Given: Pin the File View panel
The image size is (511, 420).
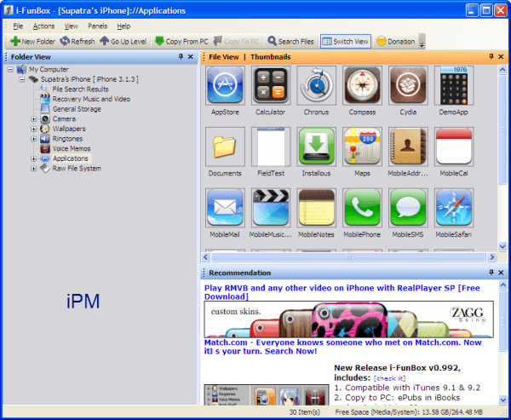Looking at the screenshot, I should (x=491, y=57).
